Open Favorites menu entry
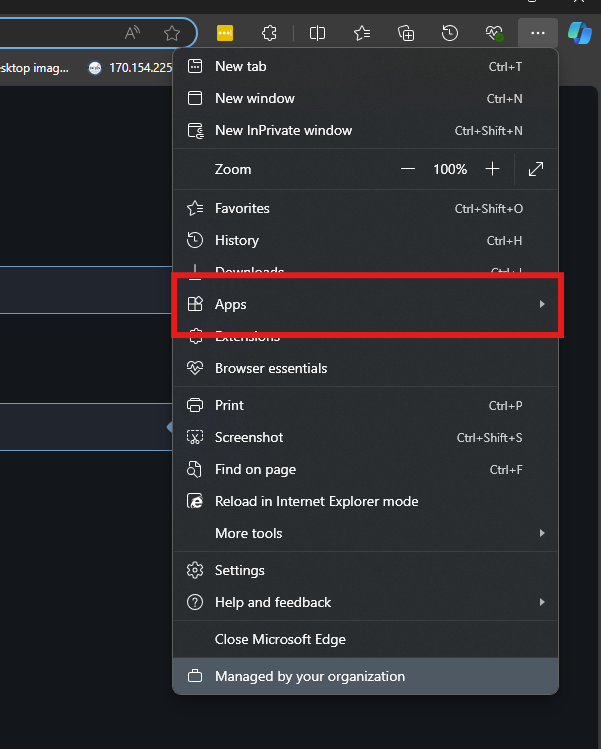This screenshot has height=749, width=601. 365,208
